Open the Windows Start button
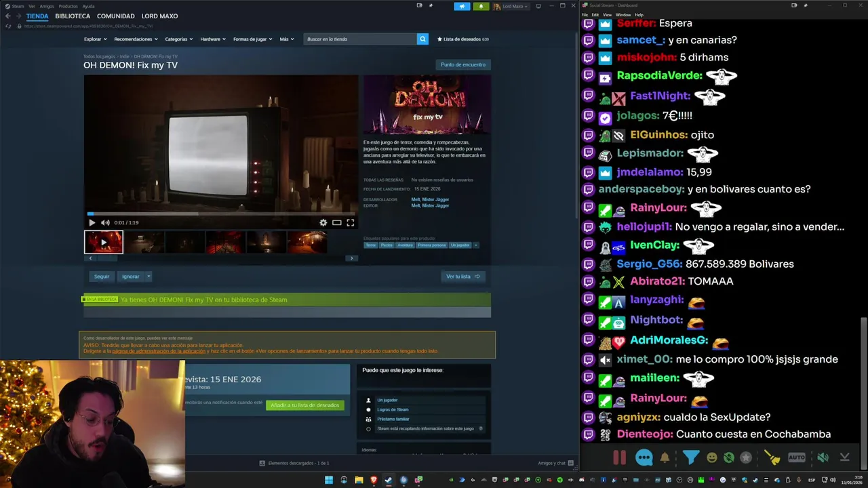Viewport: 868px width, 488px height. (x=329, y=480)
